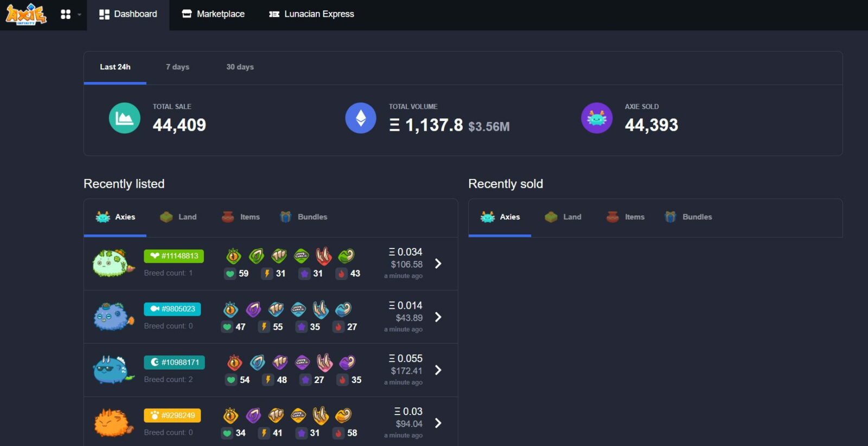
Task: Switch to the 30 days tab
Action: 240,67
